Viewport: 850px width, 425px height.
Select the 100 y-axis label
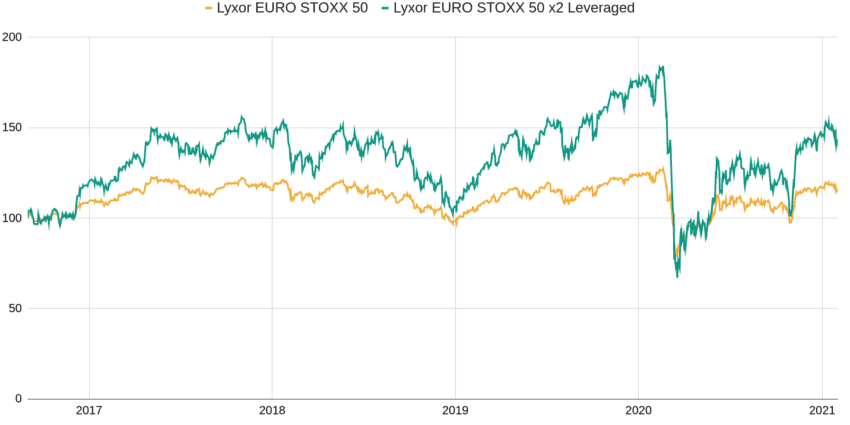coord(11,218)
